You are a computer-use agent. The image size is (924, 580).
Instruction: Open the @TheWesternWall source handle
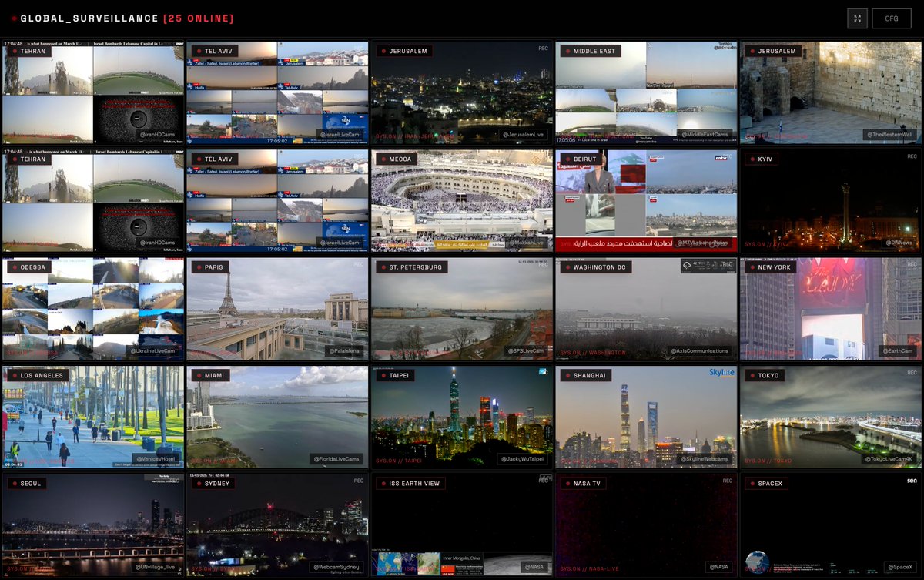point(890,135)
